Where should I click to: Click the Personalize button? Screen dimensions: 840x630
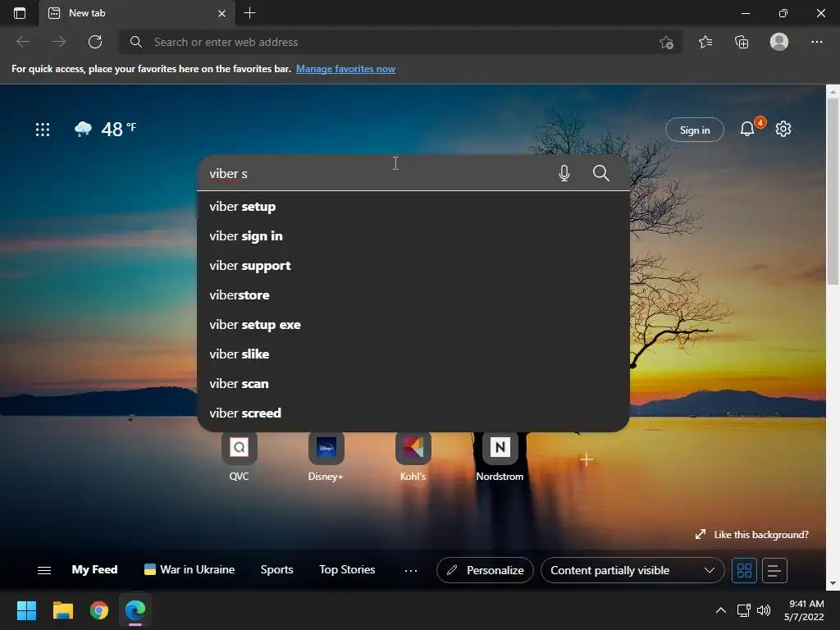485,570
